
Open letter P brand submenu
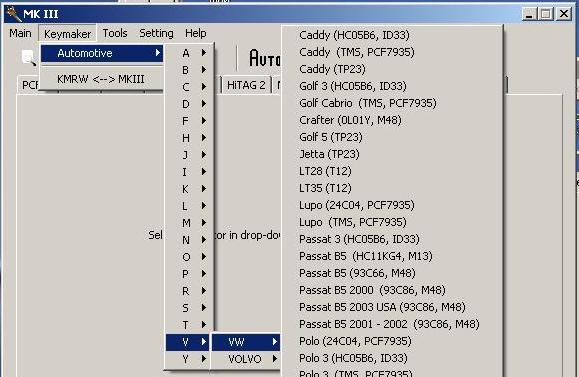189,274
